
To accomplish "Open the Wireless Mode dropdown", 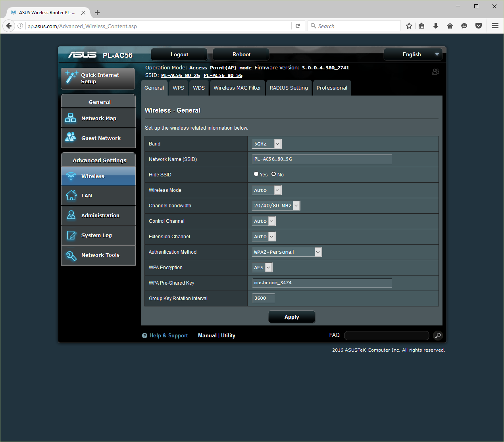I will click(267, 190).
